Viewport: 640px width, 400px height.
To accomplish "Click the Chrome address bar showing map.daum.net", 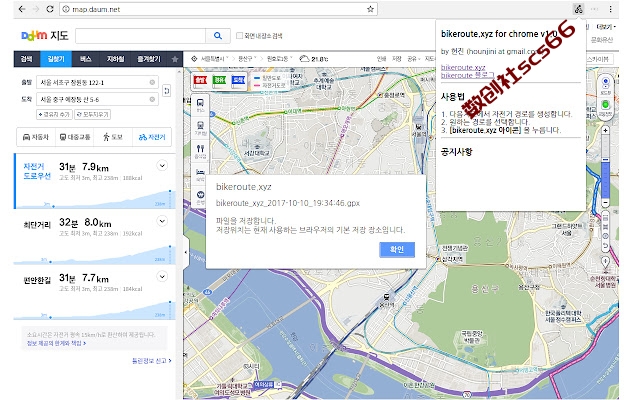I will (x=218, y=9).
